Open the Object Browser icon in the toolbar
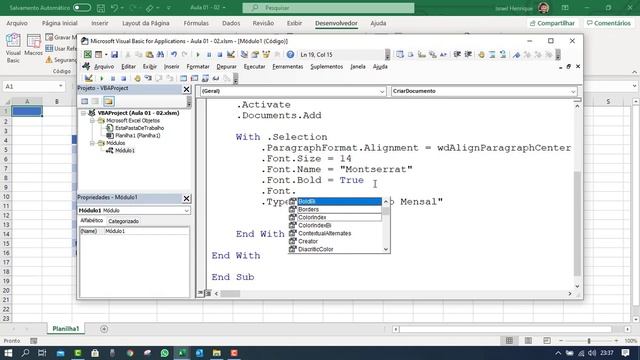 [x=266, y=54]
